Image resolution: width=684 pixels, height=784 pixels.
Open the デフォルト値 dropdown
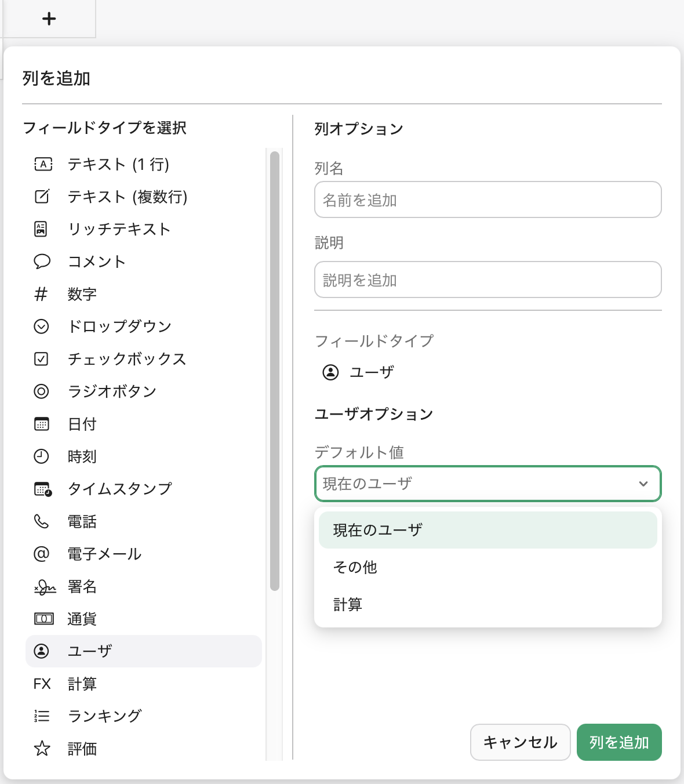487,484
